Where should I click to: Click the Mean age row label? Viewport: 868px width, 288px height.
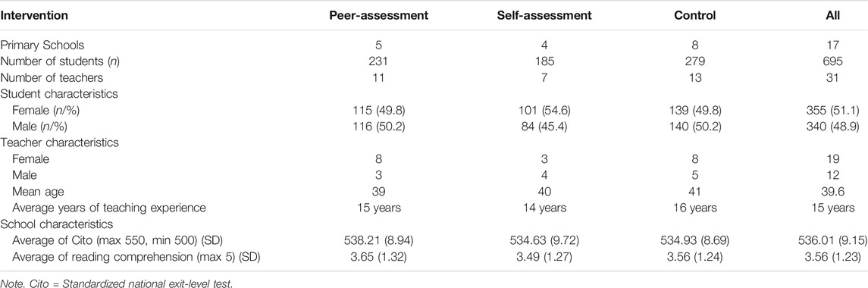tap(37, 193)
